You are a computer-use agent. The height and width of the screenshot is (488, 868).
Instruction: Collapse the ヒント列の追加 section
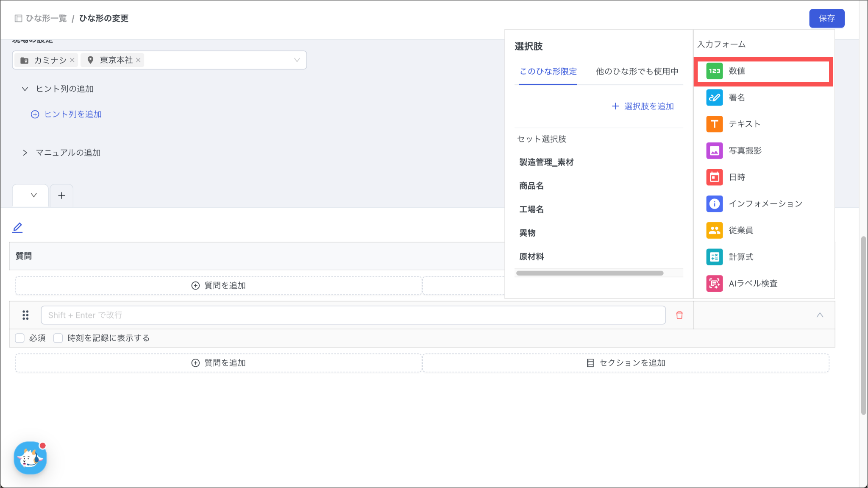pyautogui.click(x=25, y=89)
